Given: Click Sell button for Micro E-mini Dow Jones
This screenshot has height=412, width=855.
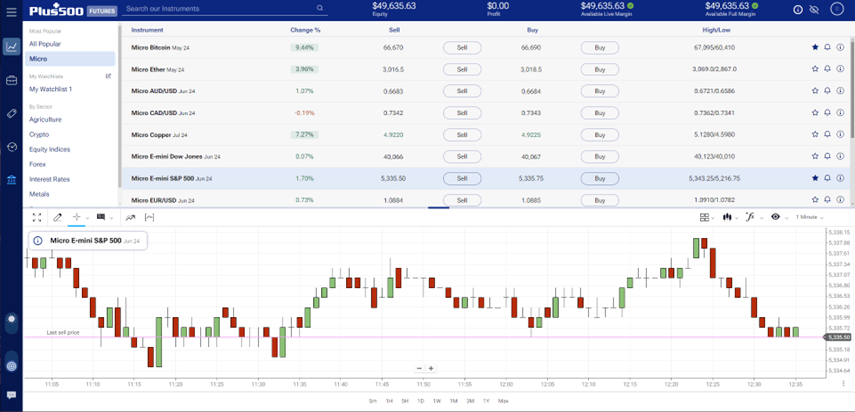Looking at the screenshot, I should 461,156.
